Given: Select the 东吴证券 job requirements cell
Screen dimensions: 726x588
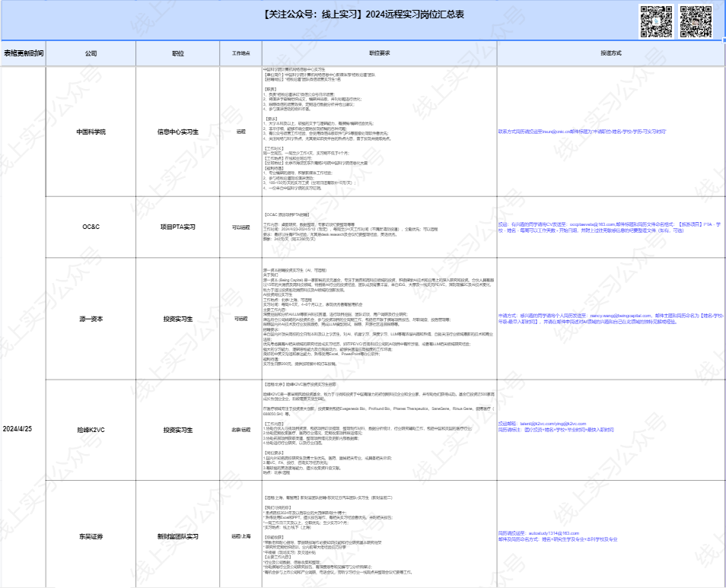Looking at the screenshot, I should click(380, 534).
